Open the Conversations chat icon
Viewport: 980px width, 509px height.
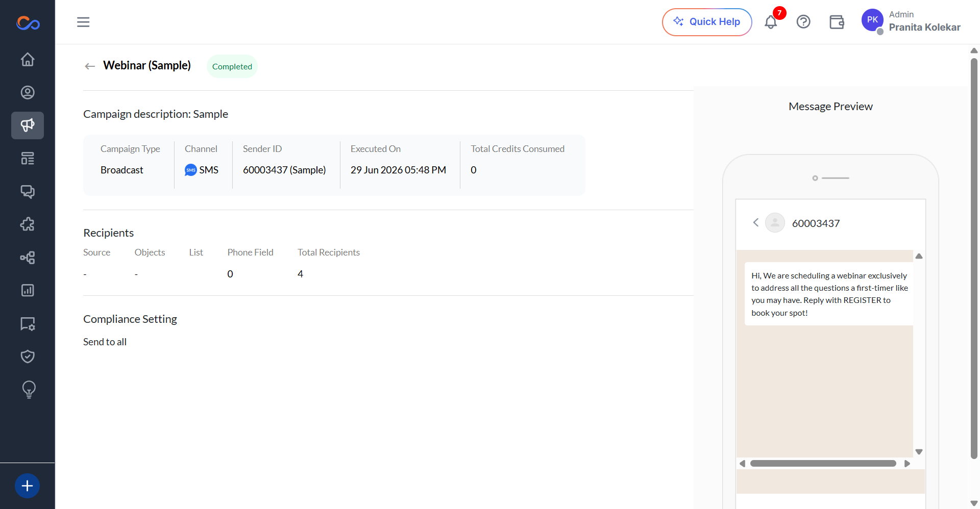coord(28,191)
